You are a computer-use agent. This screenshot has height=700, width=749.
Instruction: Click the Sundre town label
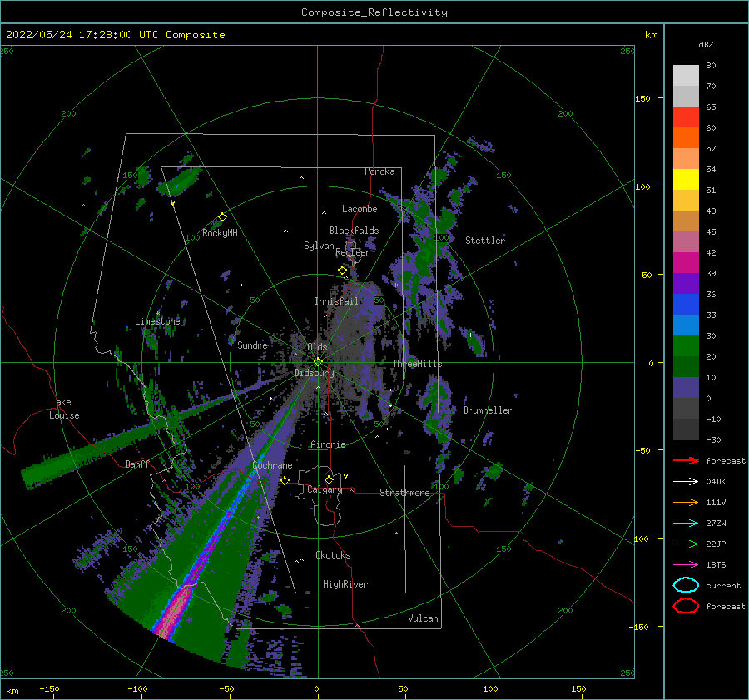253,345
